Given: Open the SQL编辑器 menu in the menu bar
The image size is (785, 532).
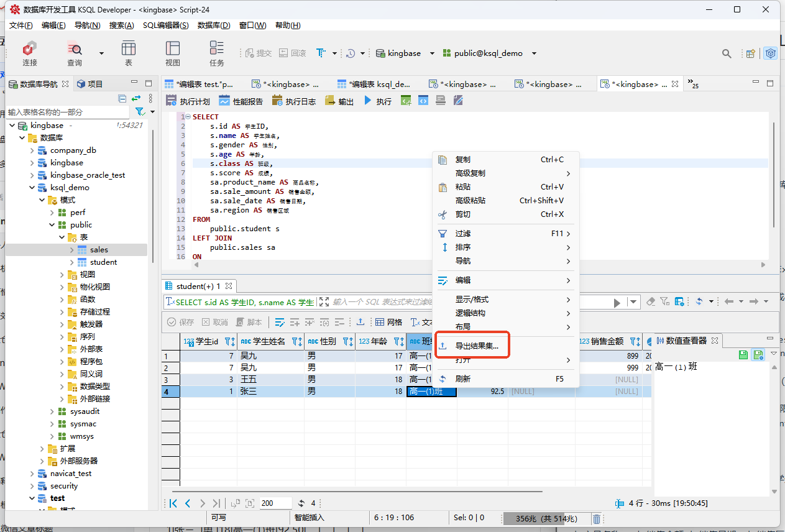Looking at the screenshot, I should coord(165,25).
